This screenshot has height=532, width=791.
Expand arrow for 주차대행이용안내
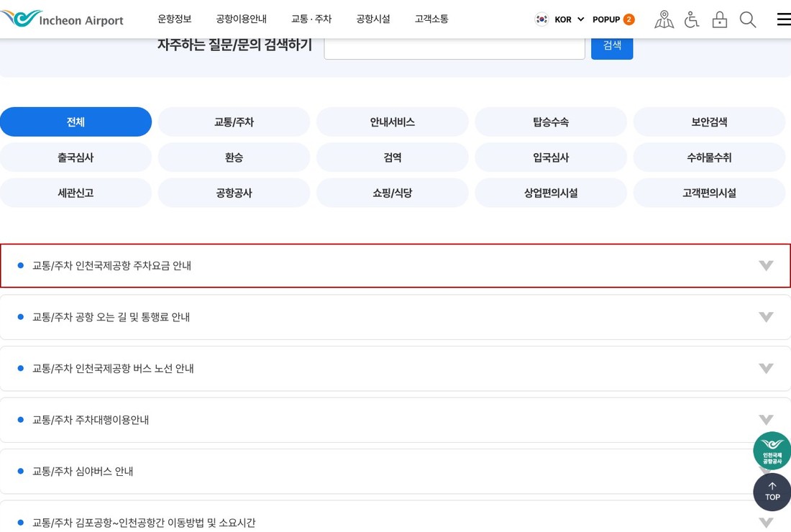pyautogui.click(x=766, y=420)
